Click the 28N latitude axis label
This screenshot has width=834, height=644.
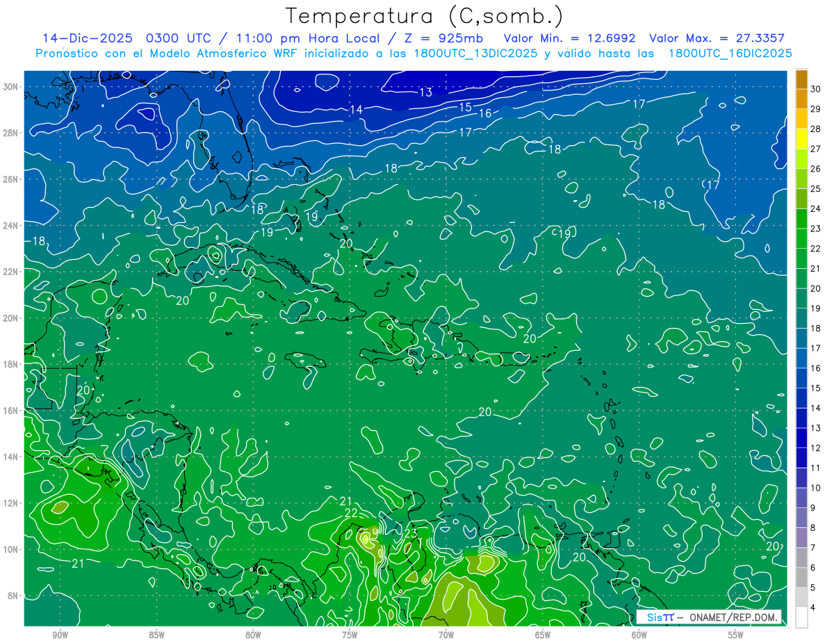[12, 133]
